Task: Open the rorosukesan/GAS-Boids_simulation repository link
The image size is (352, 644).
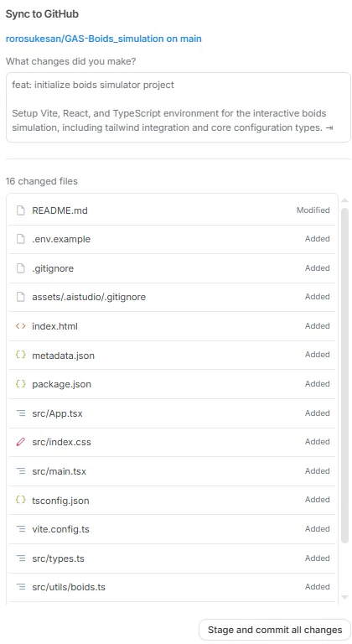Action: click(104, 39)
